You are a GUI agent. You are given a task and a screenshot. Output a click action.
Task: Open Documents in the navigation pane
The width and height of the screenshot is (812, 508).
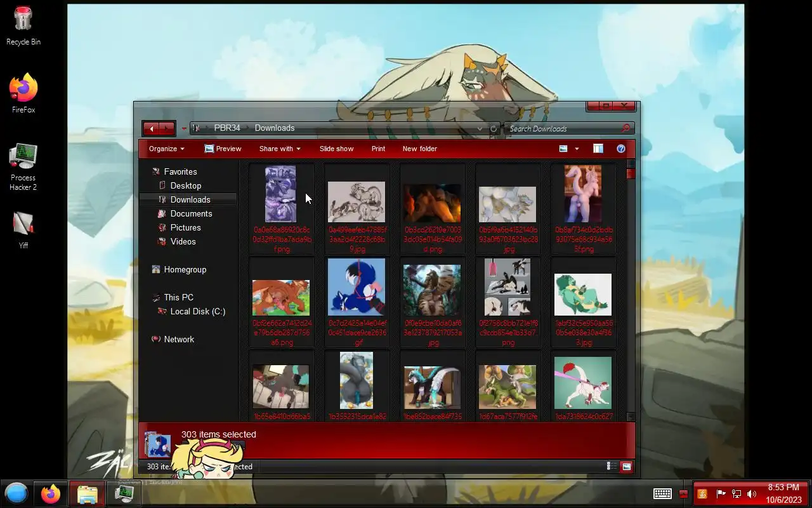tap(191, 213)
